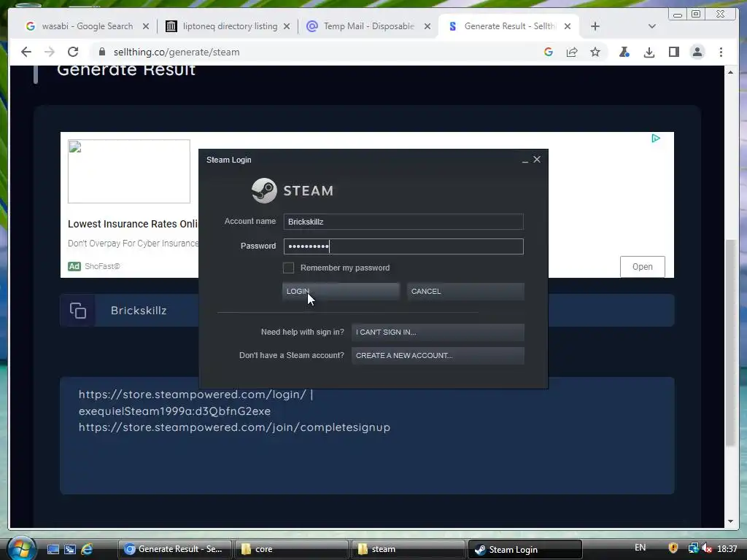The width and height of the screenshot is (747, 560).
Task: Click the network tray icon
Action: click(x=693, y=548)
